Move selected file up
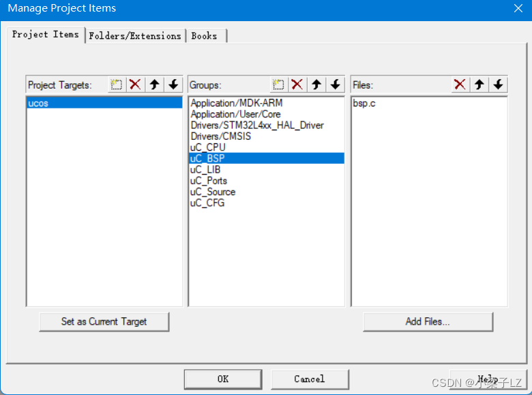The width and height of the screenshot is (532, 395). click(x=479, y=85)
